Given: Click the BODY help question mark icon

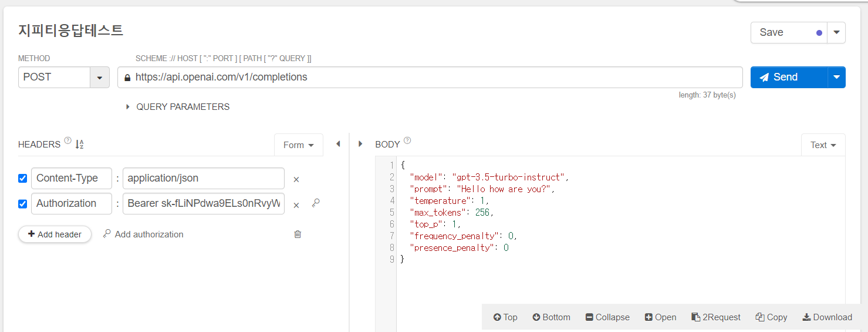Looking at the screenshot, I should pos(407,141).
